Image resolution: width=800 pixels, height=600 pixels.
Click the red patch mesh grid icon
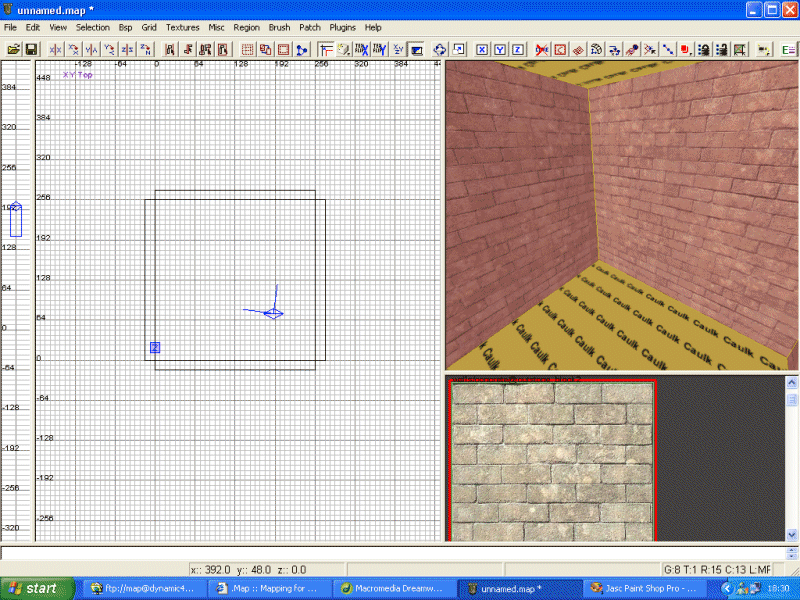click(578, 49)
